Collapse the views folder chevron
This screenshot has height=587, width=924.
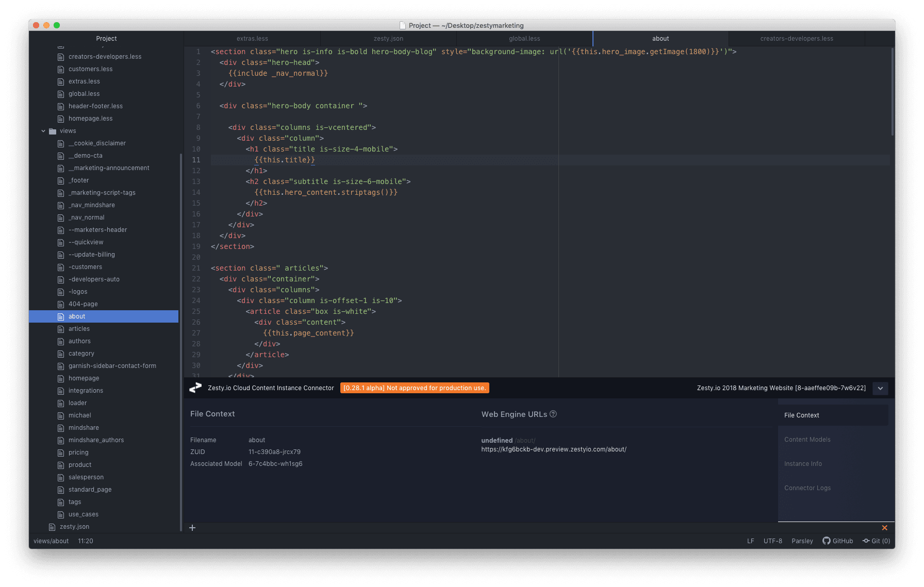tap(43, 131)
